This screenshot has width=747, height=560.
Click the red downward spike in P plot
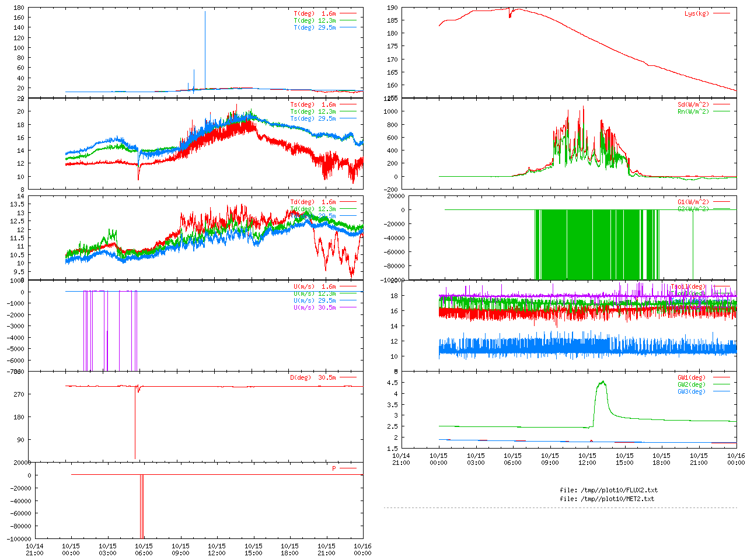click(x=141, y=508)
